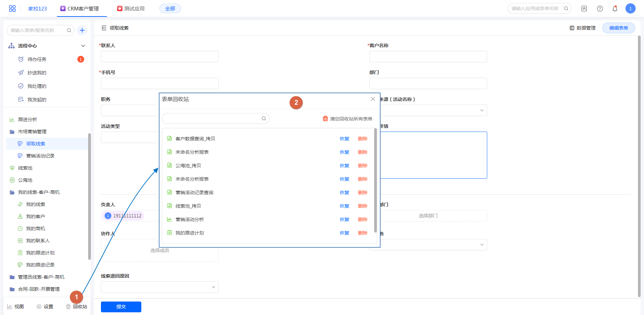Click the user avatar in top right
Image resolution: width=644 pixels, height=315 pixels.
(x=630, y=8)
